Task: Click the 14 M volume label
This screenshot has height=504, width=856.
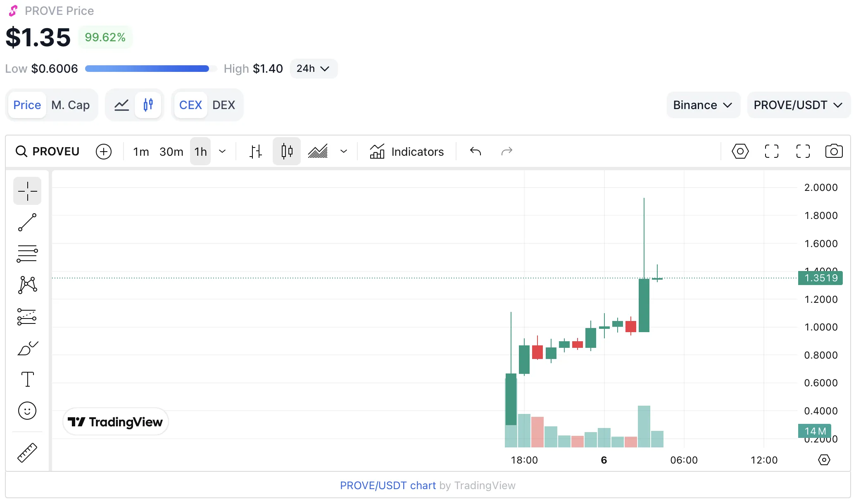Action: [815, 431]
